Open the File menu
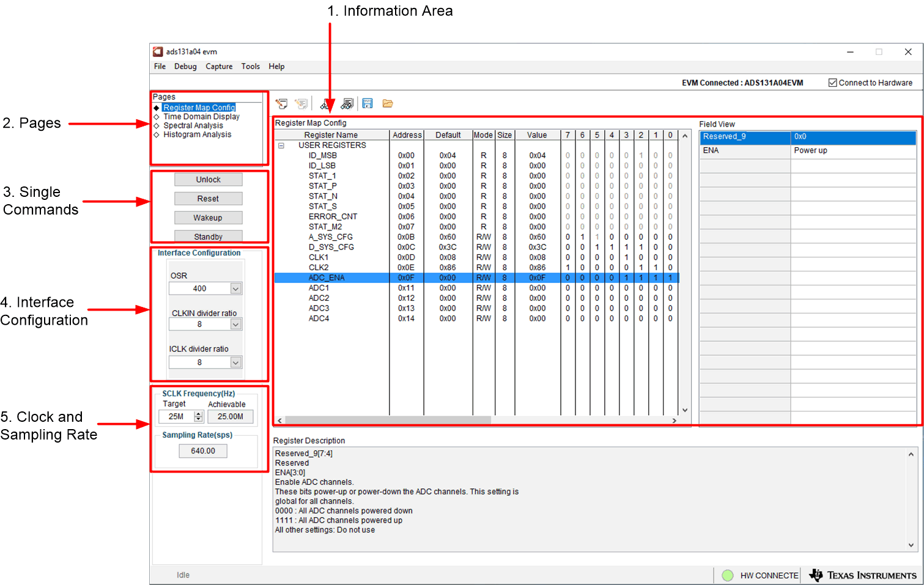 (160, 67)
